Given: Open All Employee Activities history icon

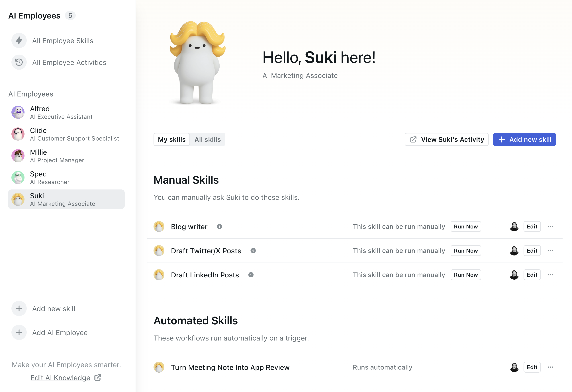Looking at the screenshot, I should 19,62.
